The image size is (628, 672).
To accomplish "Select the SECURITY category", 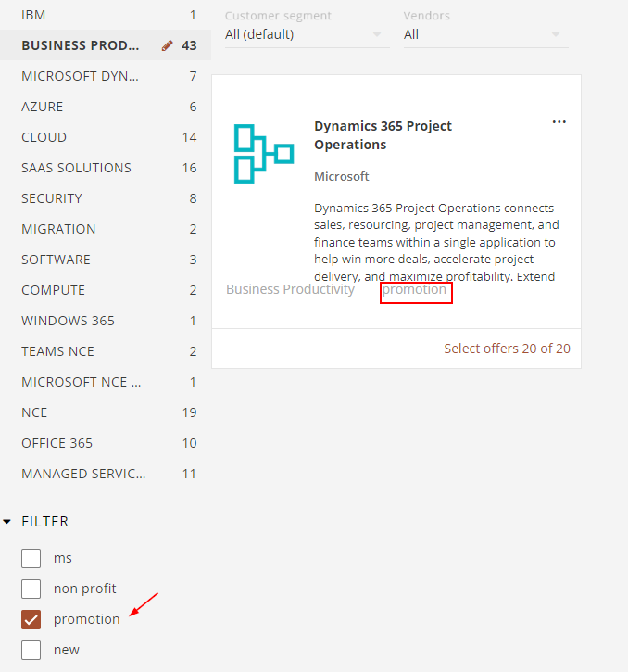I will pyautogui.click(x=106, y=198).
